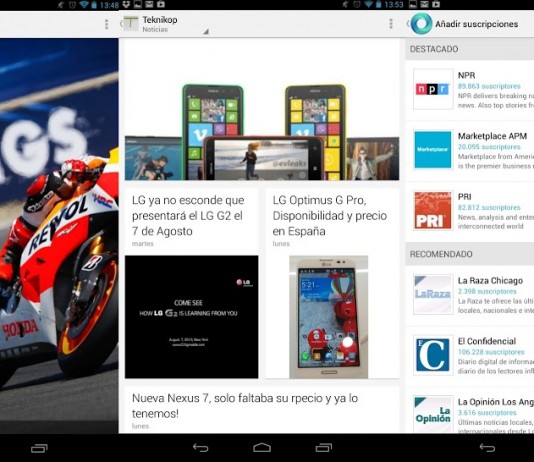Viewport: 534px width, 462px height.
Task: Select La Opinión Los Angeles title
Action: 496,402
